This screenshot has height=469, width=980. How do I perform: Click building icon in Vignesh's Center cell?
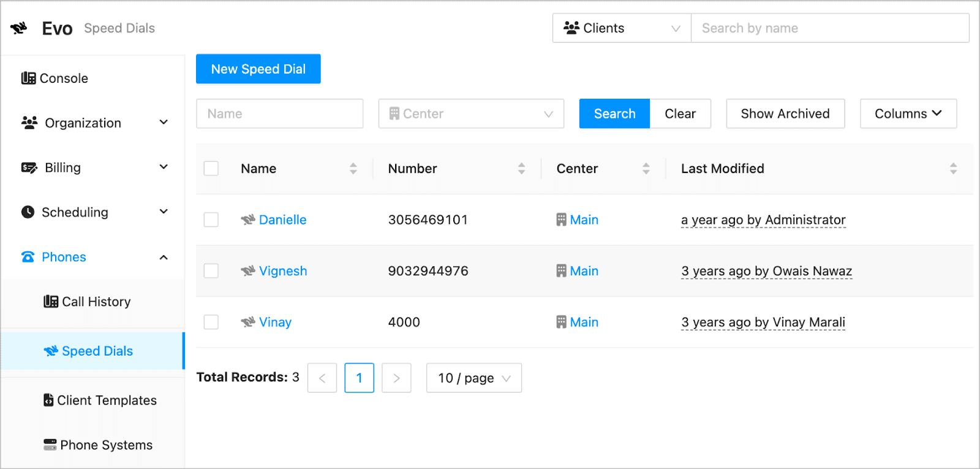[x=561, y=270]
